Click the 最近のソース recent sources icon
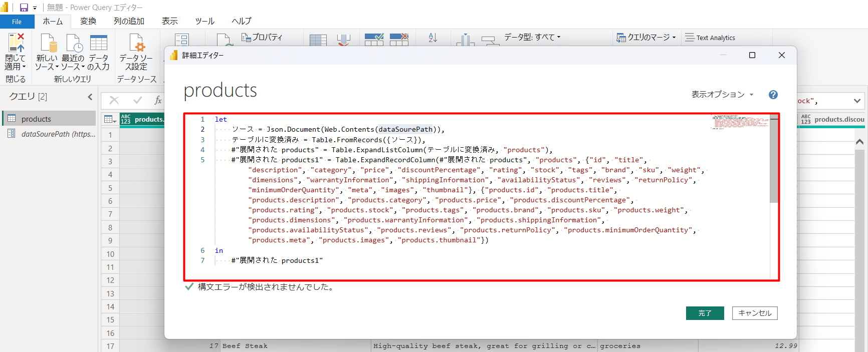 point(73,44)
